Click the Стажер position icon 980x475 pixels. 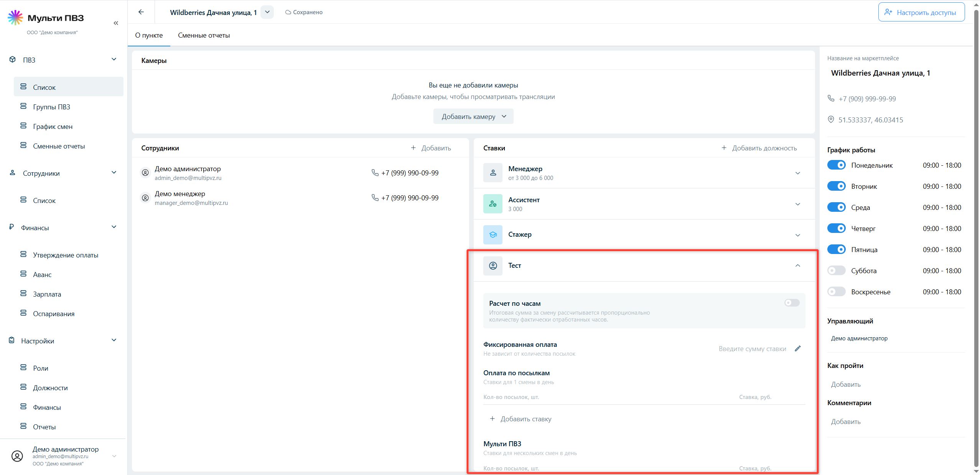click(x=493, y=235)
